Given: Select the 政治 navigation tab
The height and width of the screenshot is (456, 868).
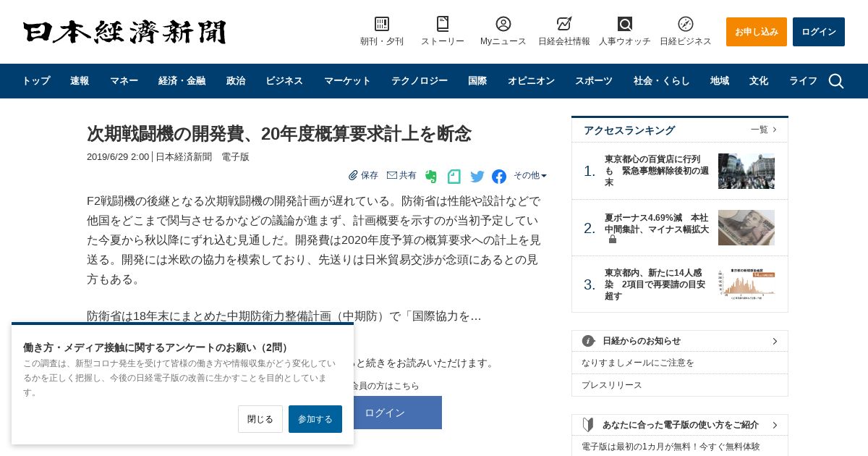Looking at the screenshot, I should 236,81.
